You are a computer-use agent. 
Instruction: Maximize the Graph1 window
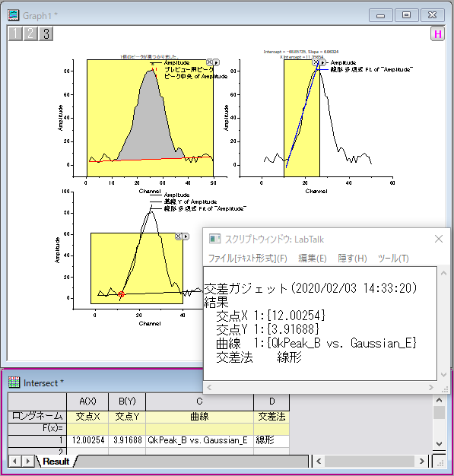coord(406,15)
